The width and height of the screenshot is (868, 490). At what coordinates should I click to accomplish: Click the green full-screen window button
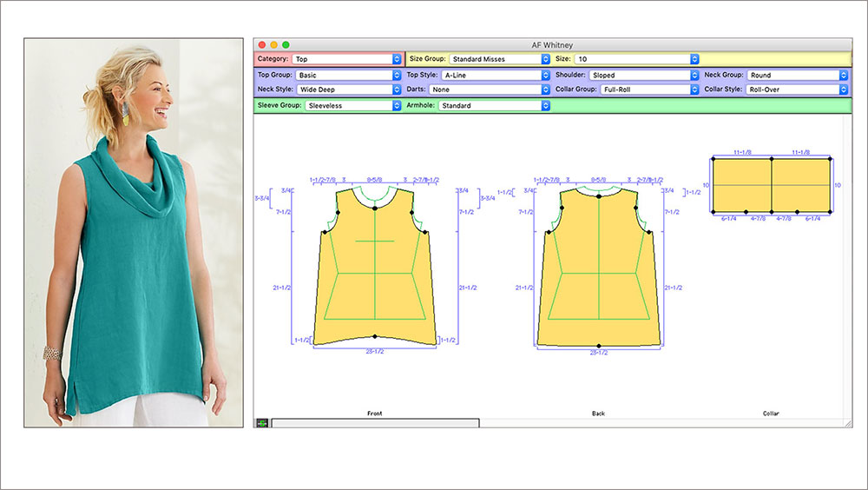tap(286, 44)
